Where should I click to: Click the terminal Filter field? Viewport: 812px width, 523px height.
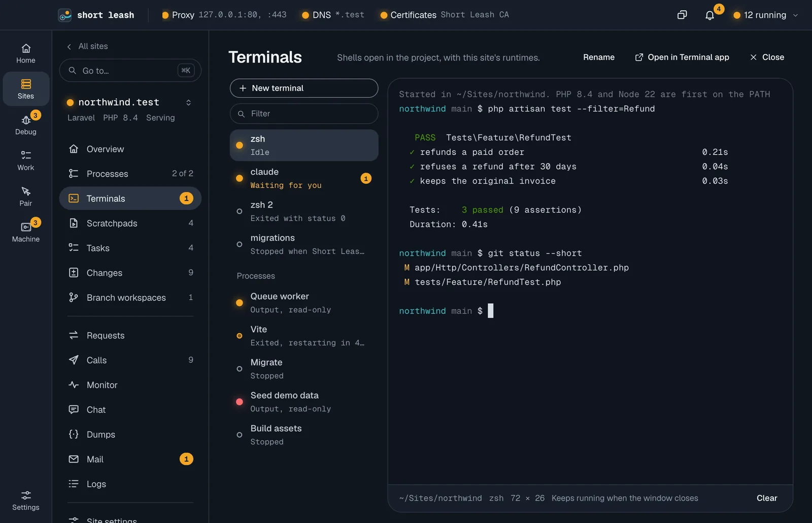click(x=304, y=114)
